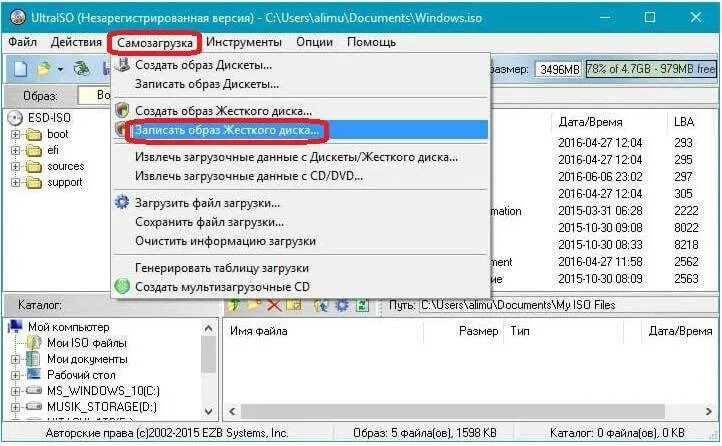Image resolution: width=722 pixels, height=446 pixels.
Task: Click the Мои ISO файлы folder icon
Action: pos(34,342)
